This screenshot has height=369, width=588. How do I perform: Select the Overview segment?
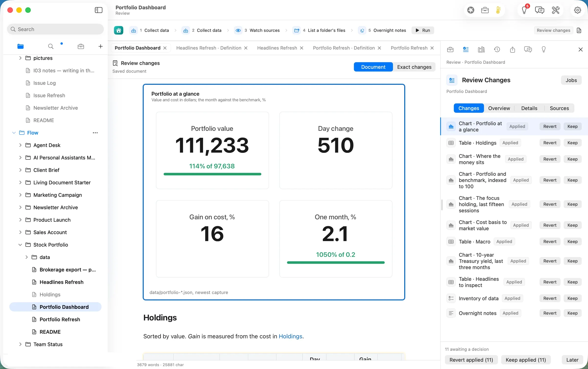(x=499, y=108)
